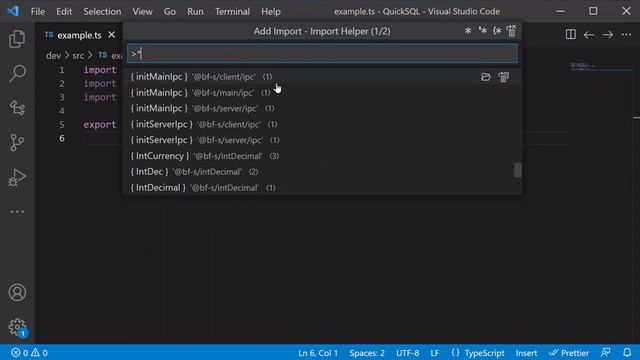
Task: Select the IntCurrency import entry
Action: 322,156
